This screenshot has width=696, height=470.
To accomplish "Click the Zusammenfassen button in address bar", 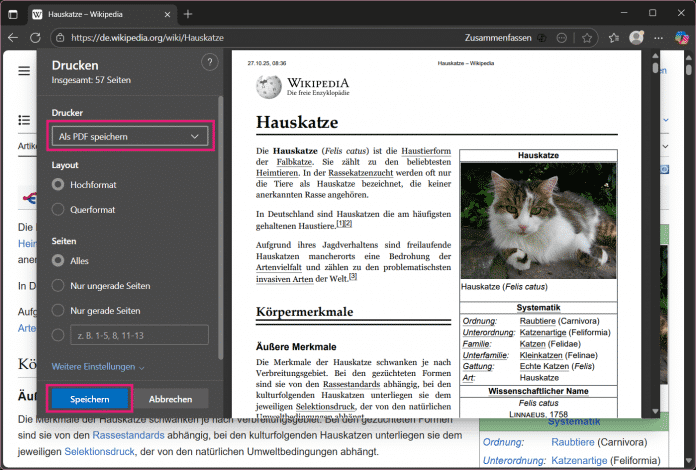I will tap(498, 38).
